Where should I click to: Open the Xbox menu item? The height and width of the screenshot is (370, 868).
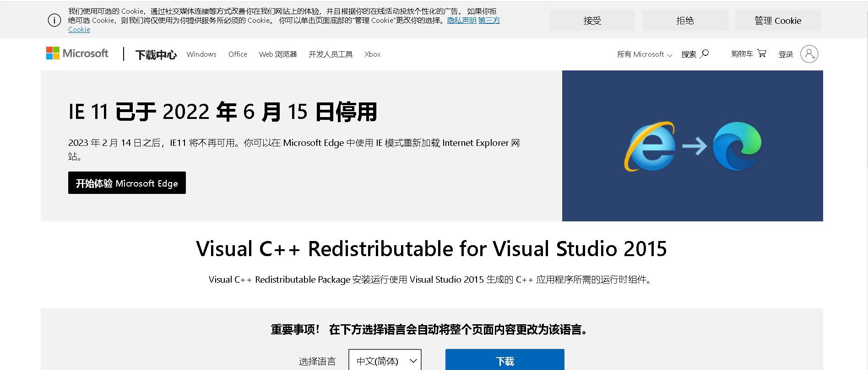[373, 54]
